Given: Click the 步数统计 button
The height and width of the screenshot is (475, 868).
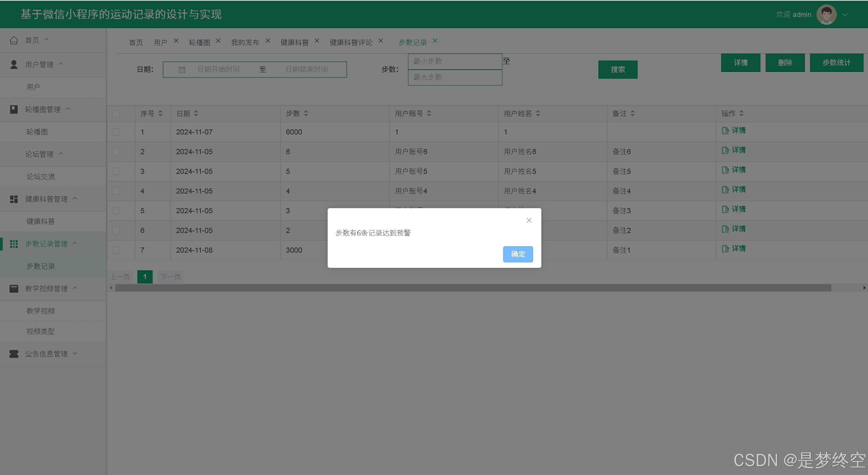Looking at the screenshot, I should tap(836, 62).
